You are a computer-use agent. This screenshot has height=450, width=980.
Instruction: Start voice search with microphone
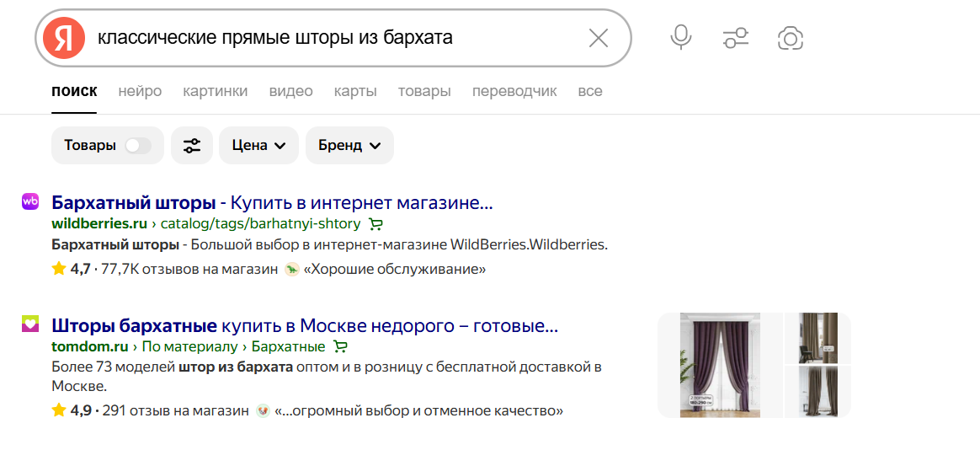click(x=680, y=38)
